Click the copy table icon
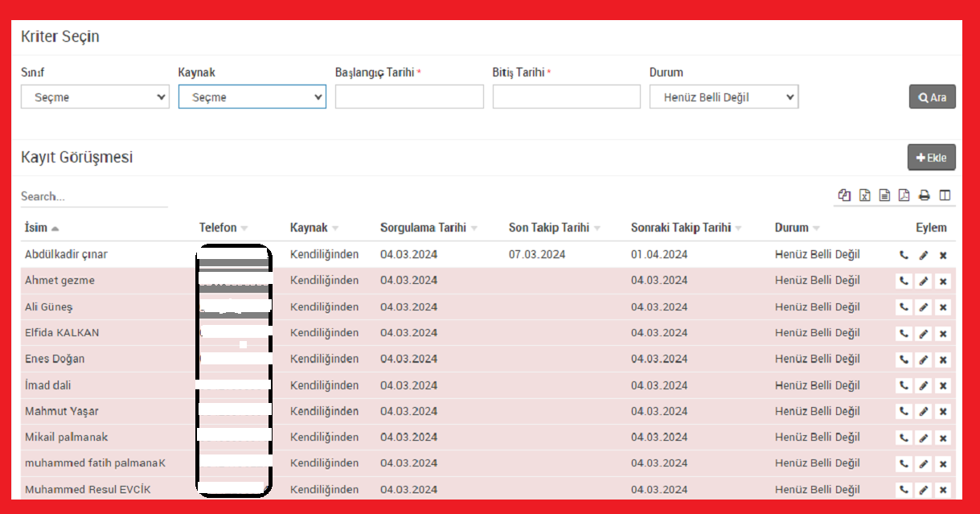 [x=844, y=195]
